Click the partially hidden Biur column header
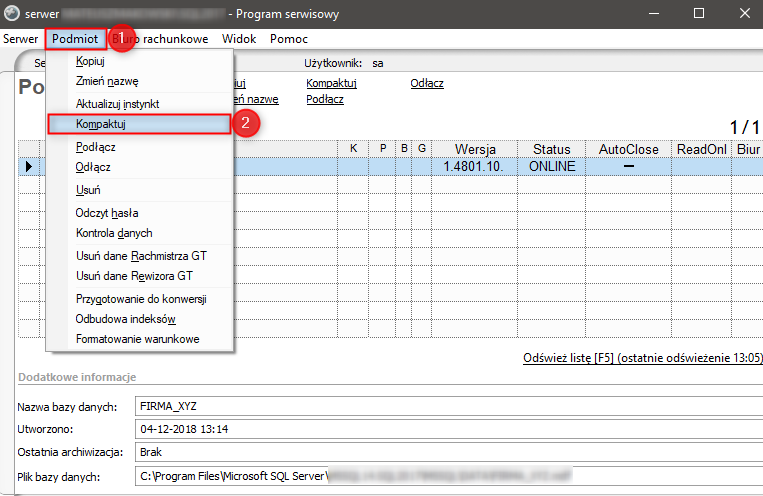Viewport: 763px width, 496px height. click(x=748, y=149)
